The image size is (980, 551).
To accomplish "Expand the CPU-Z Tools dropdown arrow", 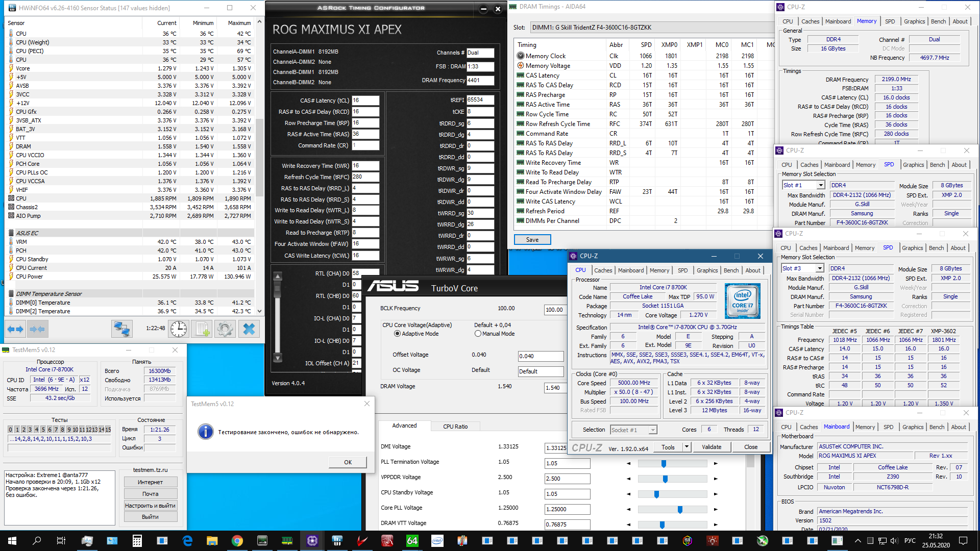I will click(x=687, y=447).
